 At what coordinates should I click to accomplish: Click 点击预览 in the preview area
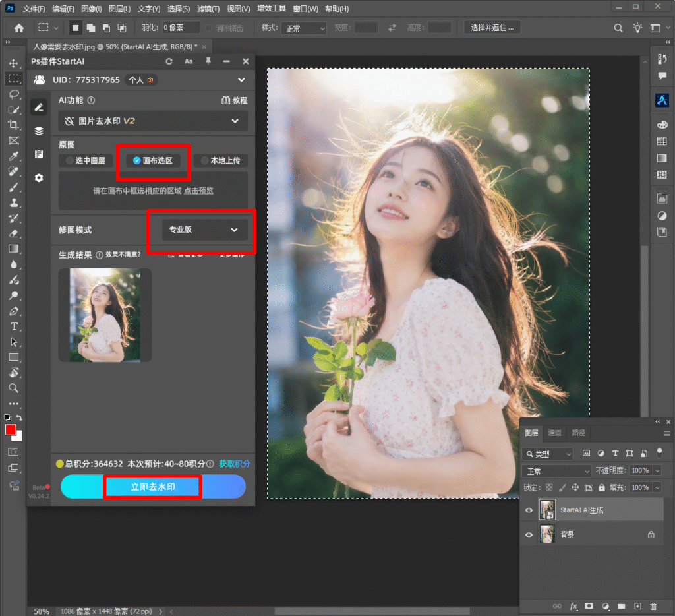198,191
